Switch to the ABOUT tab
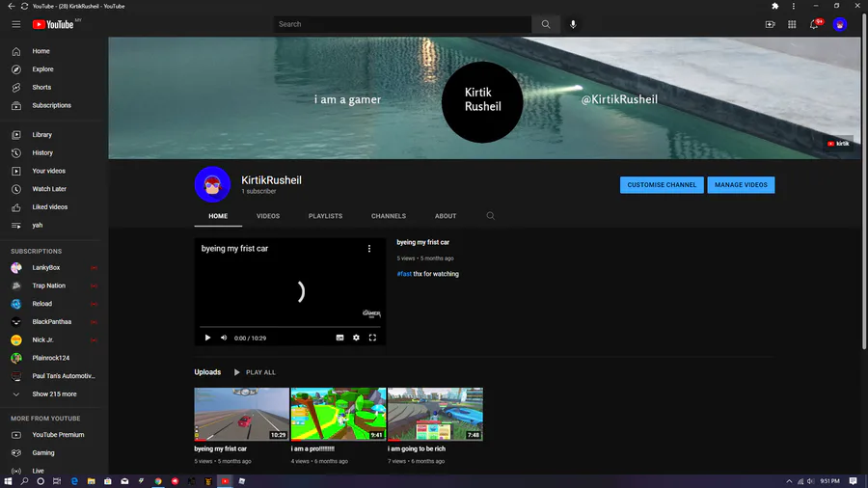 (446, 216)
